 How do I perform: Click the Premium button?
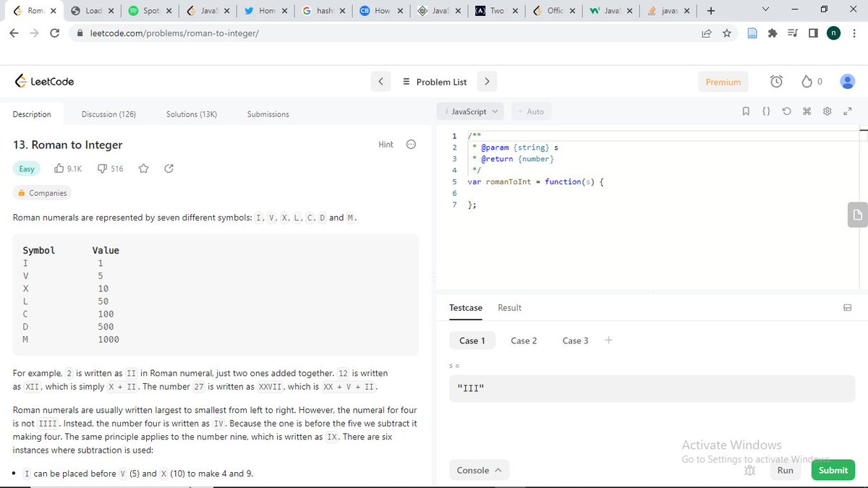723,82
